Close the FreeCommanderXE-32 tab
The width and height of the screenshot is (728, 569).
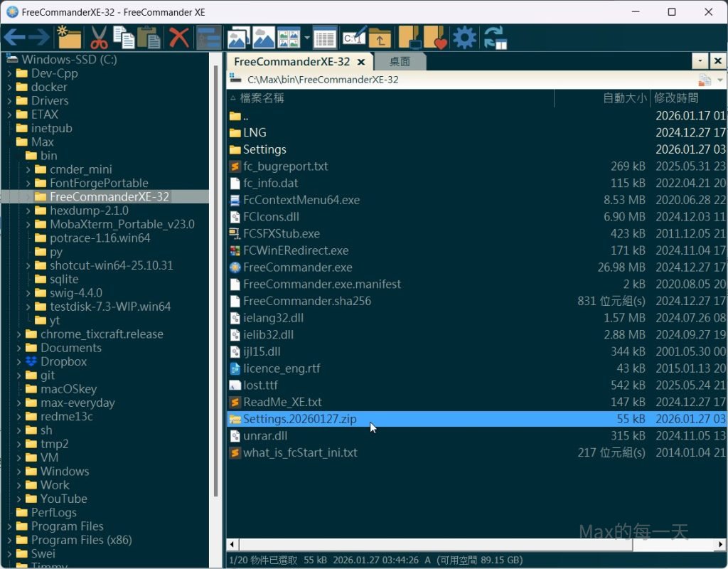(361, 62)
